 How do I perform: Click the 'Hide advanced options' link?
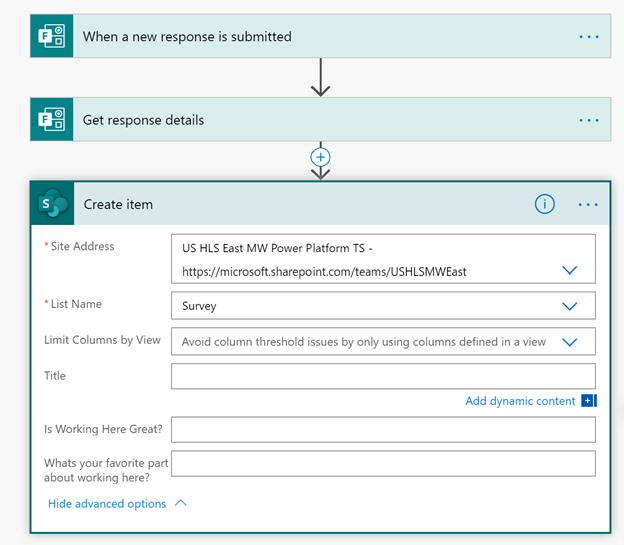click(x=107, y=504)
